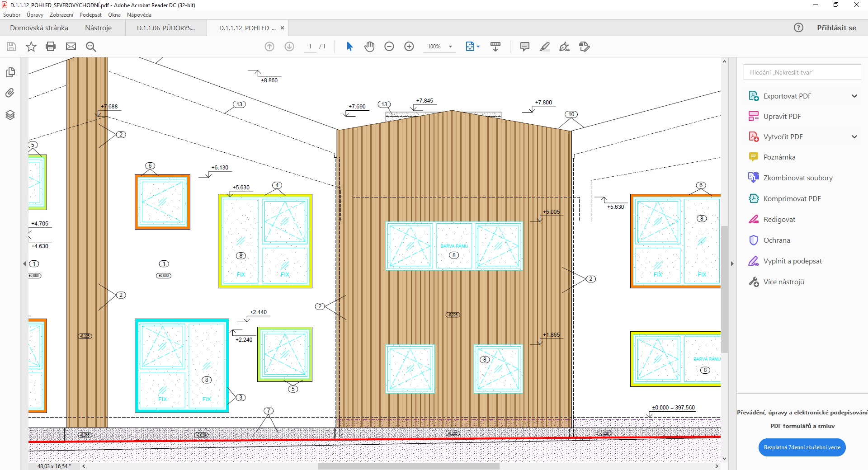Image resolution: width=868 pixels, height=470 pixels.
Task: Expand the Vytvořit PDF section
Action: click(854, 136)
